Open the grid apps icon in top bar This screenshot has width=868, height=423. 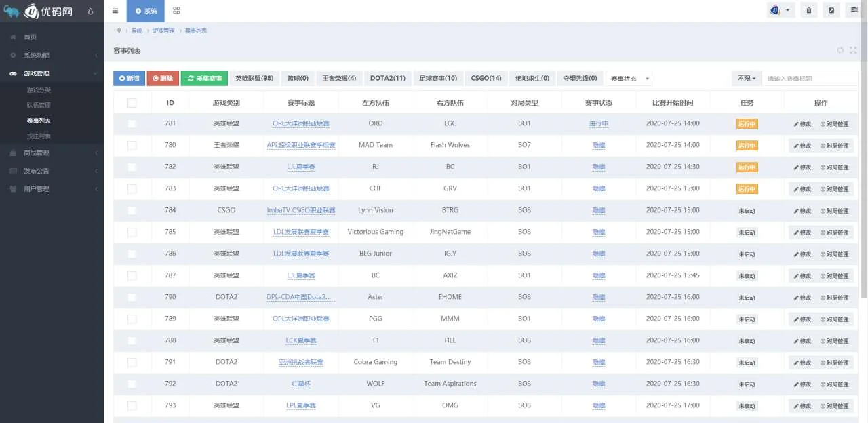click(x=176, y=11)
